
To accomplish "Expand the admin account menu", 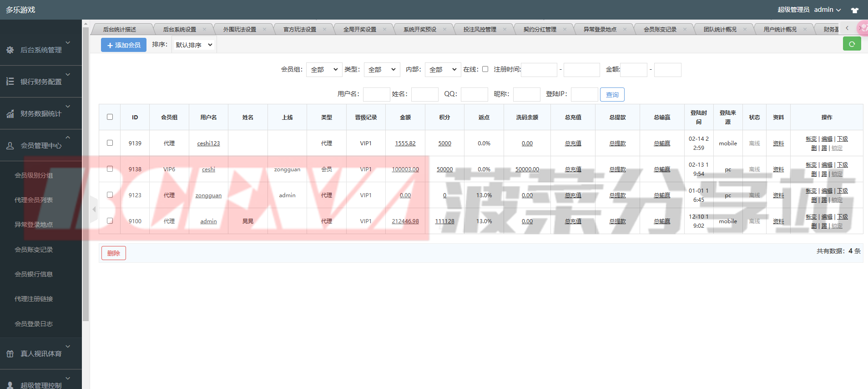I will [827, 10].
